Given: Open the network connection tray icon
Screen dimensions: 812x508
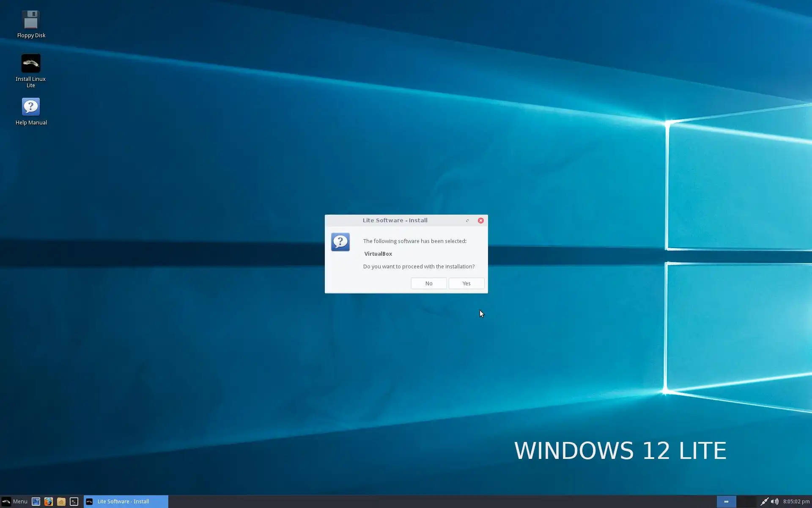Looking at the screenshot, I should pyautogui.click(x=764, y=502).
